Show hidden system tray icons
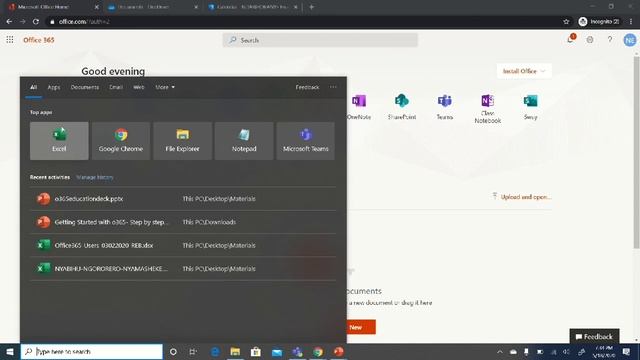The width and height of the screenshot is (640, 360). 500,351
